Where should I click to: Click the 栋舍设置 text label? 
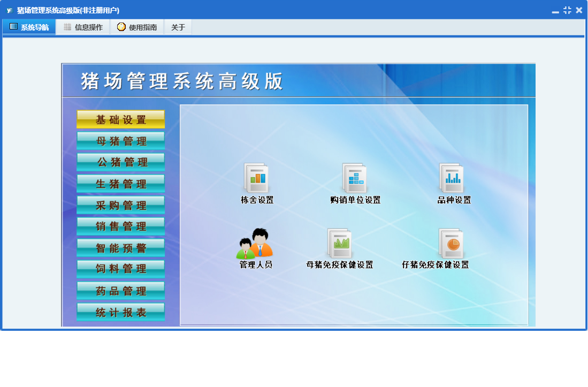coord(257,200)
